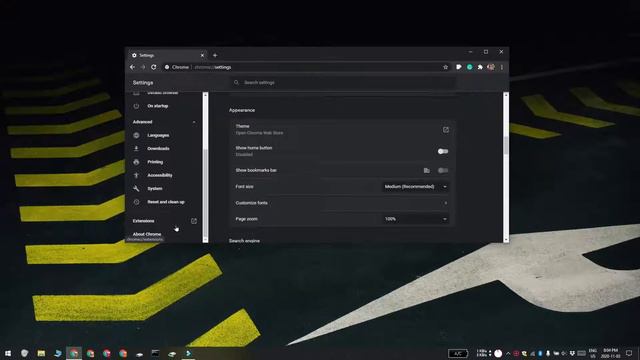Click the ENG US language indicator
This screenshot has width=640, height=360.
(593, 353)
